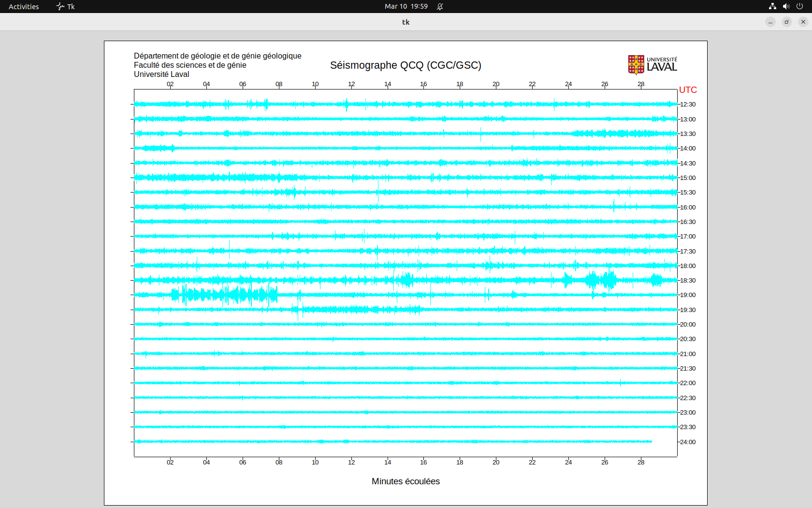Click the top axis tick labeled 14
The image size is (812, 508).
388,84
